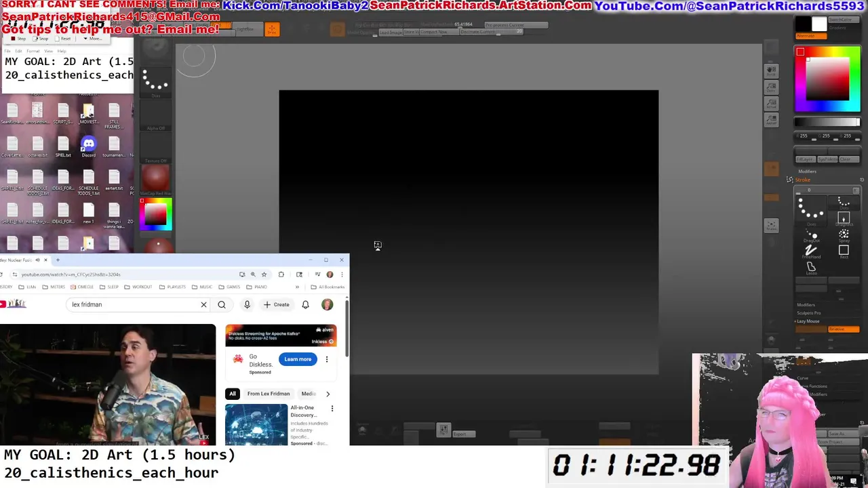Click the Zoom canvas icon on right shelf
This screenshot has height=488, width=868.
click(x=771, y=87)
